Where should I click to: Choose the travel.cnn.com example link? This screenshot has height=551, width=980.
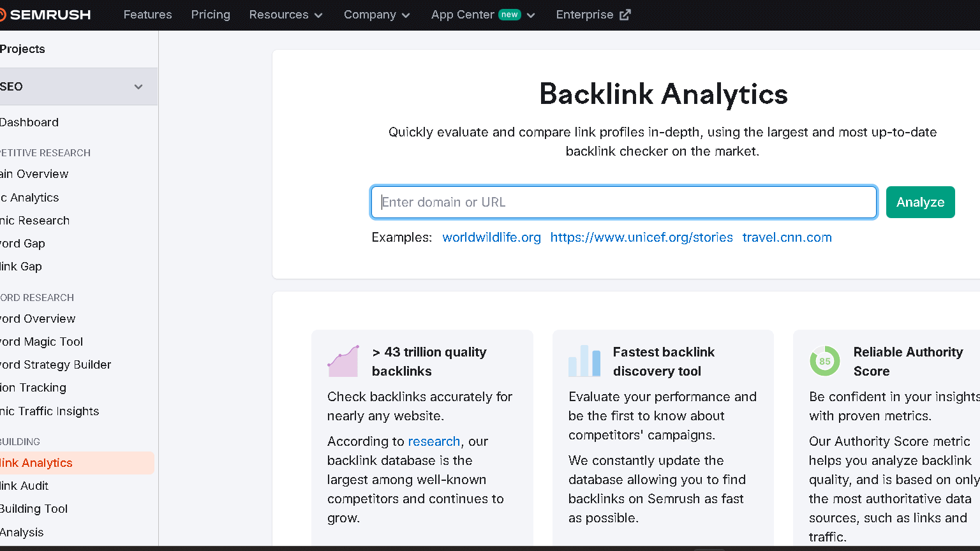click(x=787, y=237)
